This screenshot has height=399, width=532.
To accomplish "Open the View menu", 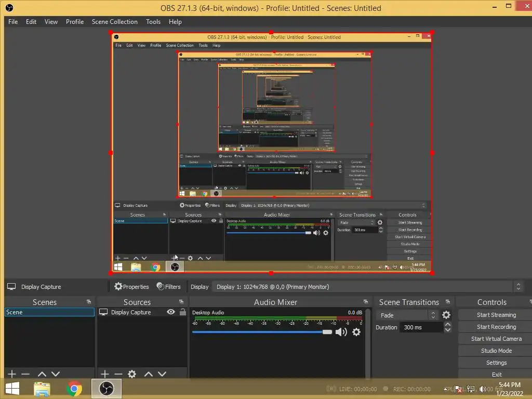I will (x=51, y=22).
